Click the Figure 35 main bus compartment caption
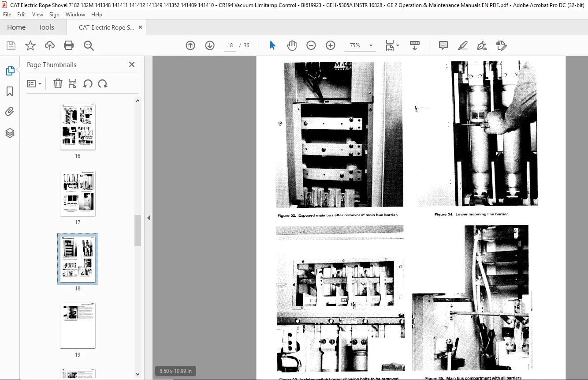588x380 pixels. coord(473,378)
